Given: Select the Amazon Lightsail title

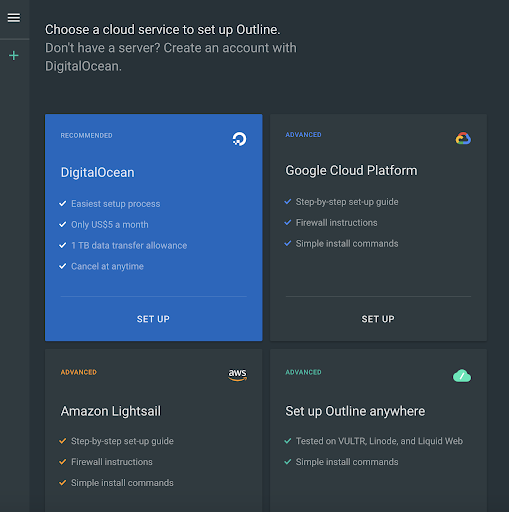Looking at the screenshot, I should 111,411.
